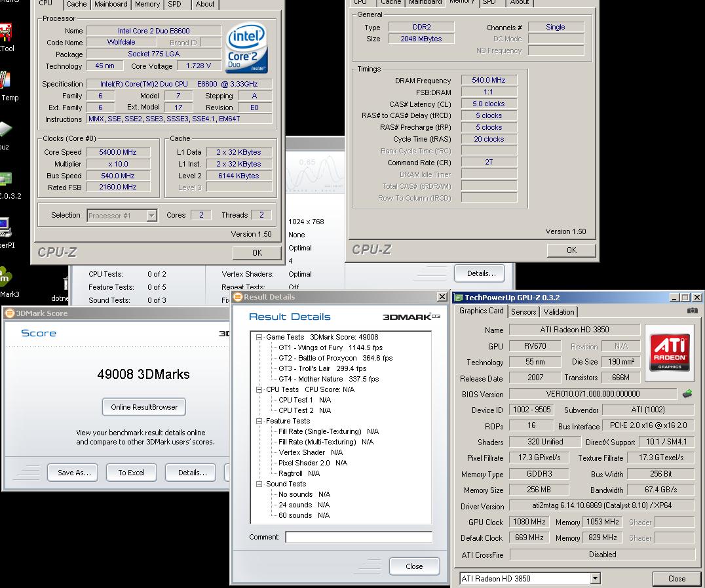
Task: Click the Core Speed 5400.0 MHz value
Action: [x=118, y=152]
